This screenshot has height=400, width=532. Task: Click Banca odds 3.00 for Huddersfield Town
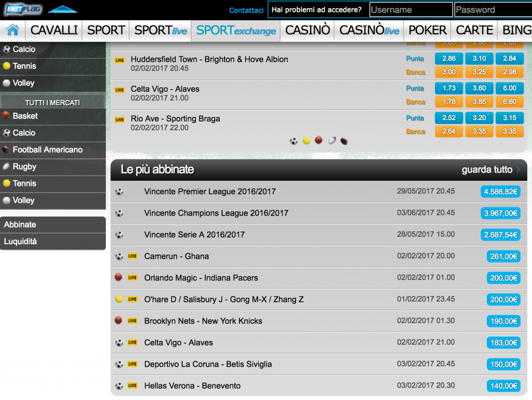point(449,72)
